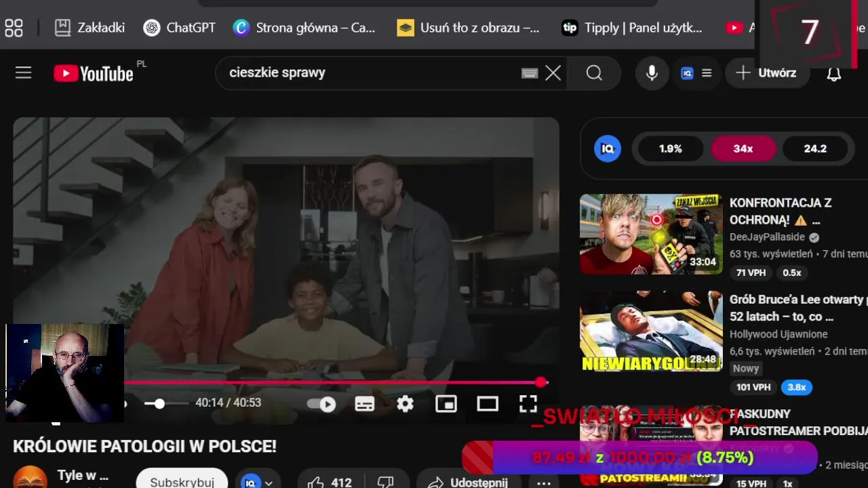The height and width of the screenshot is (488, 868).
Task: Switch to theater mode
Action: point(488,405)
